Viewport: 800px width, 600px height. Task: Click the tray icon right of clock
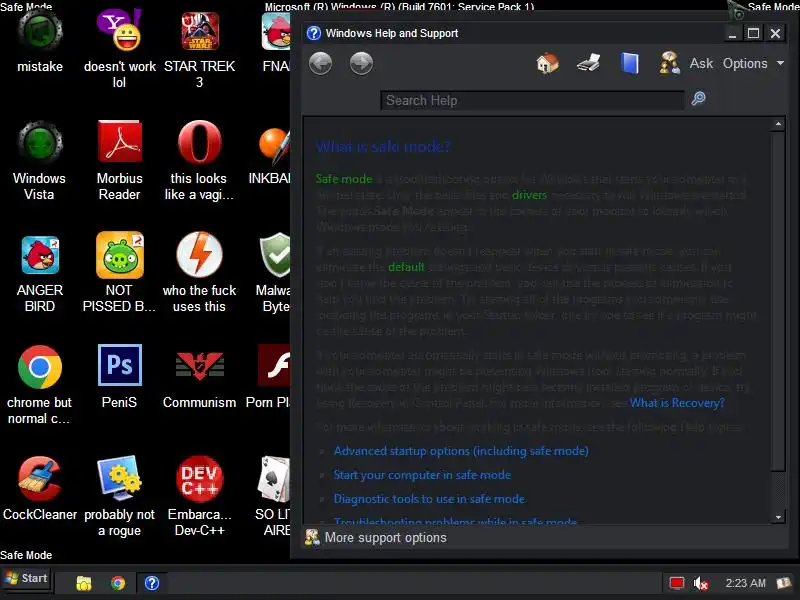point(784,583)
